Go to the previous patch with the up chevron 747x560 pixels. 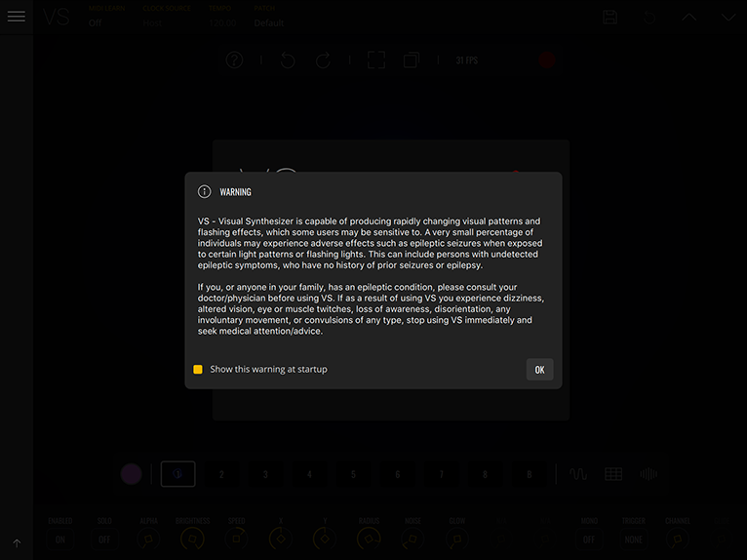point(688,18)
